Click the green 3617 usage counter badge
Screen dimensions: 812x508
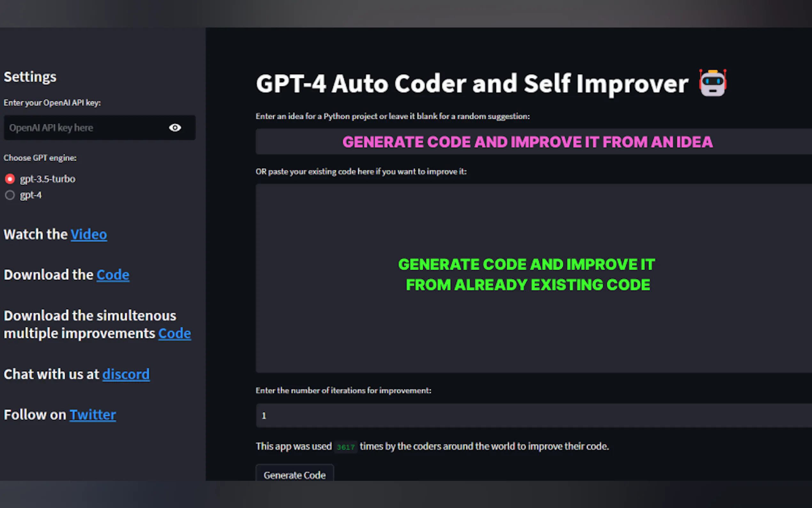(x=345, y=447)
